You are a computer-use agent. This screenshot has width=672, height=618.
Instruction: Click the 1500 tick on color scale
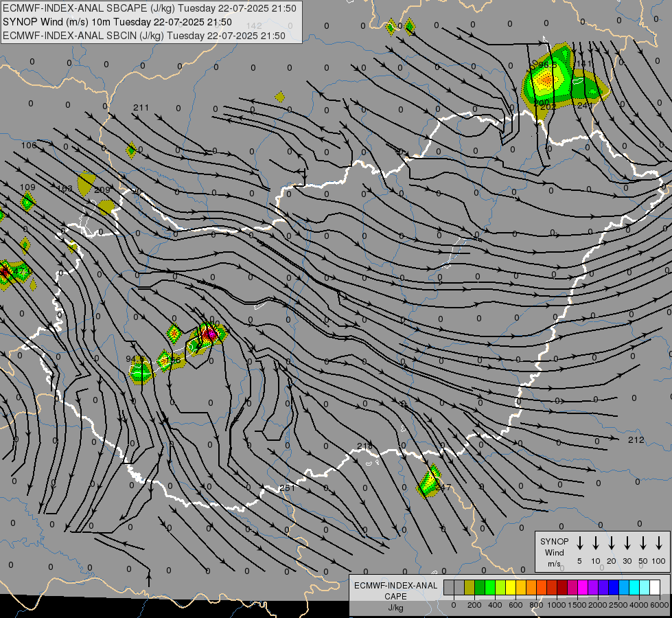(x=577, y=605)
